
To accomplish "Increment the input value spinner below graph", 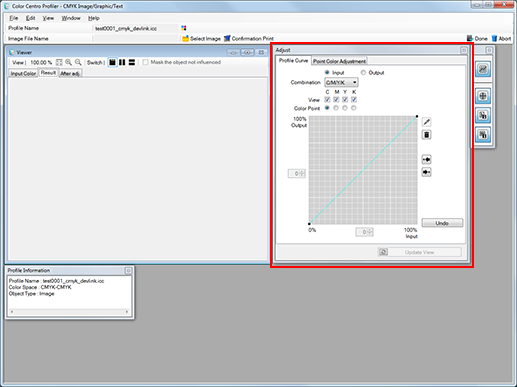I will [x=370, y=230].
